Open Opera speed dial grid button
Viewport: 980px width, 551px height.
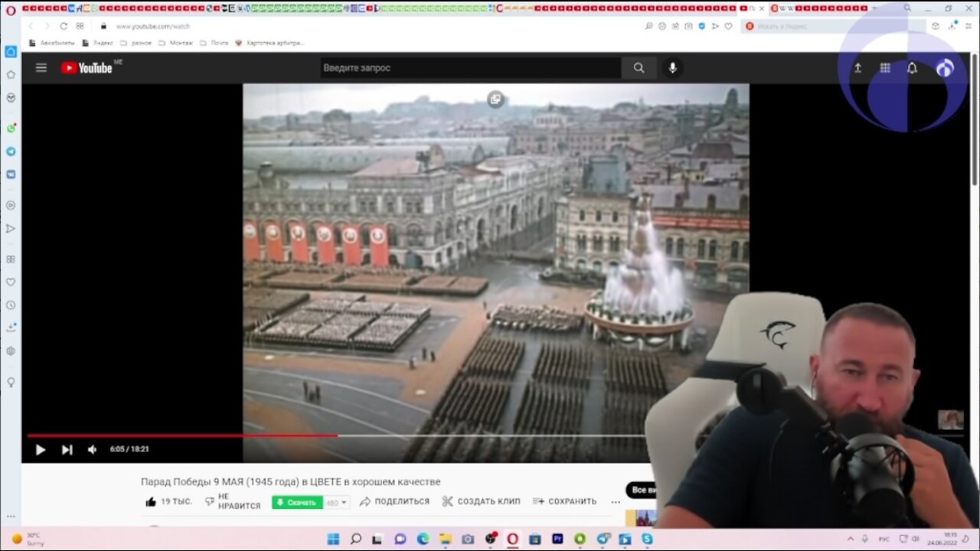[80, 26]
